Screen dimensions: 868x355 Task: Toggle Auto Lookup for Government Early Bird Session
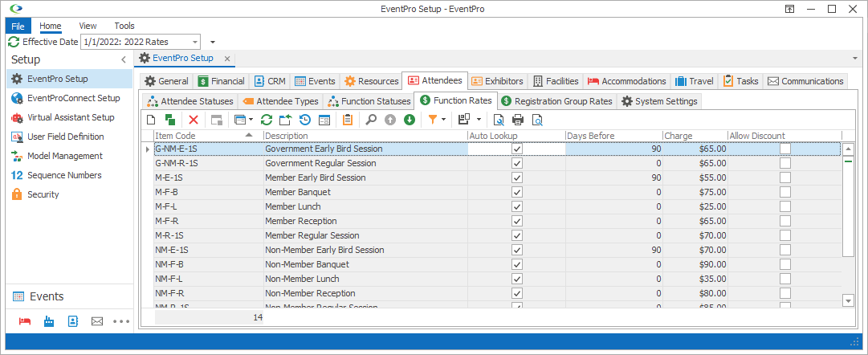(517, 149)
